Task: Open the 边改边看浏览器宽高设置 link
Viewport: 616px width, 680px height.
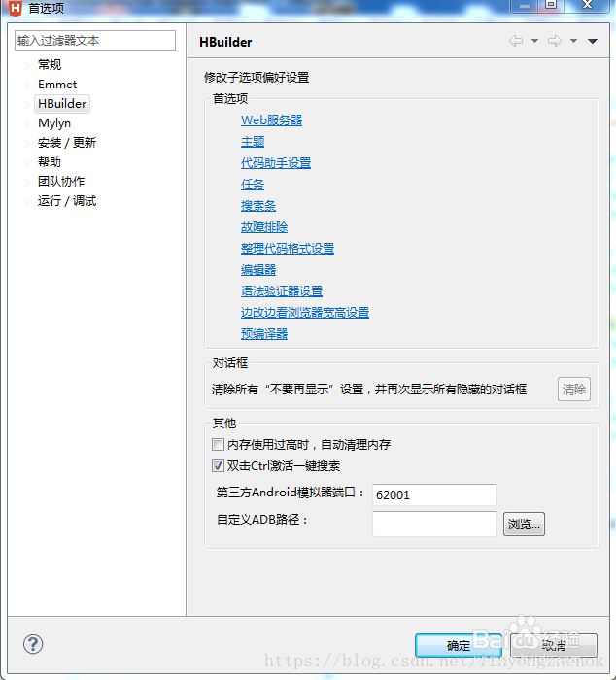Action: tap(305, 312)
